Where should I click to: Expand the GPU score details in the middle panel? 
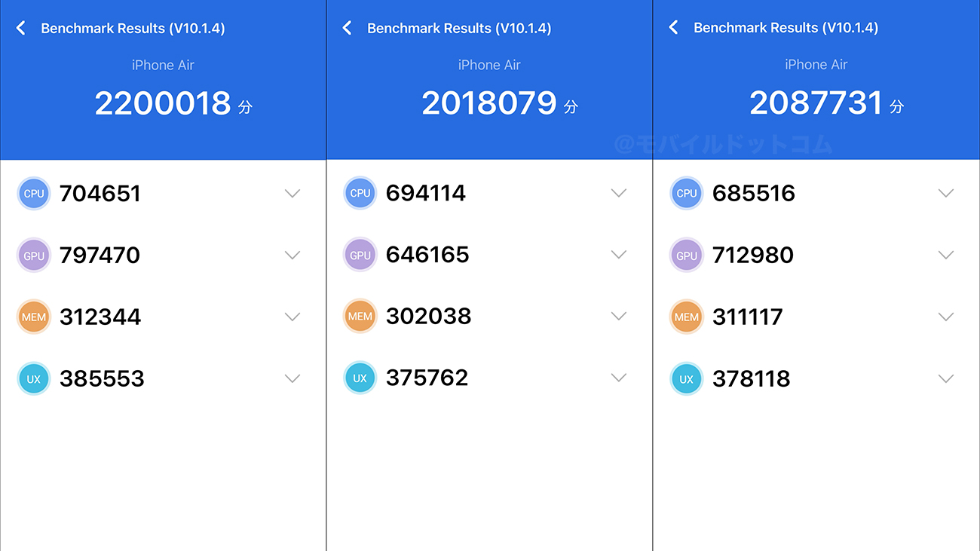click(619, 255)
